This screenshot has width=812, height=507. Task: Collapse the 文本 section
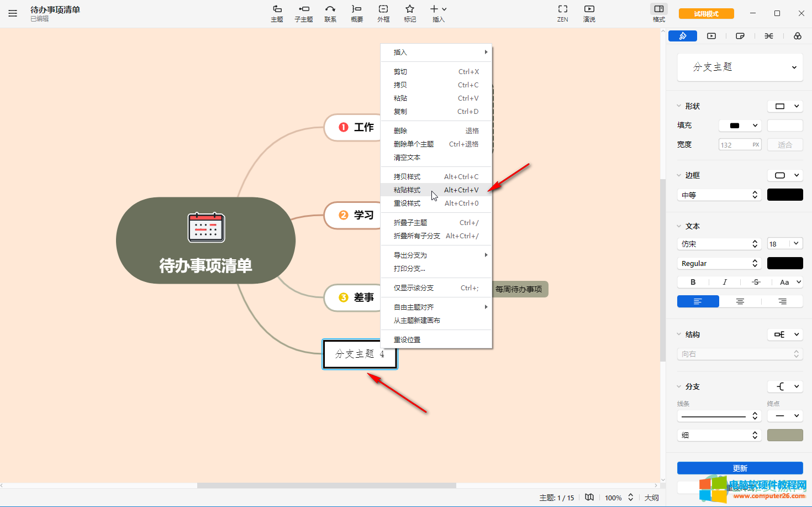coord(679,226)
